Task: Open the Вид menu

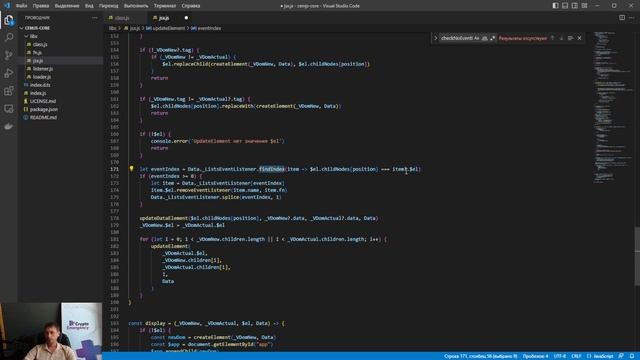Action: click(89, 6)
